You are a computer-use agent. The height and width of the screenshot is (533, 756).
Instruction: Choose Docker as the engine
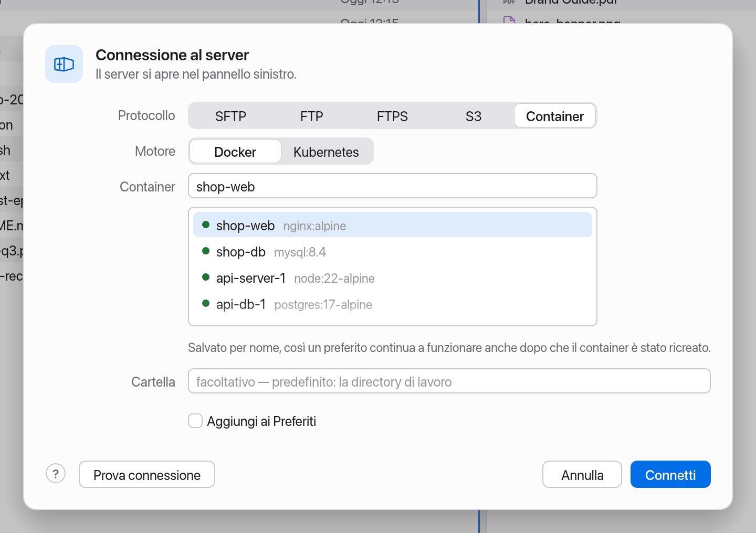tap(235, 152)
